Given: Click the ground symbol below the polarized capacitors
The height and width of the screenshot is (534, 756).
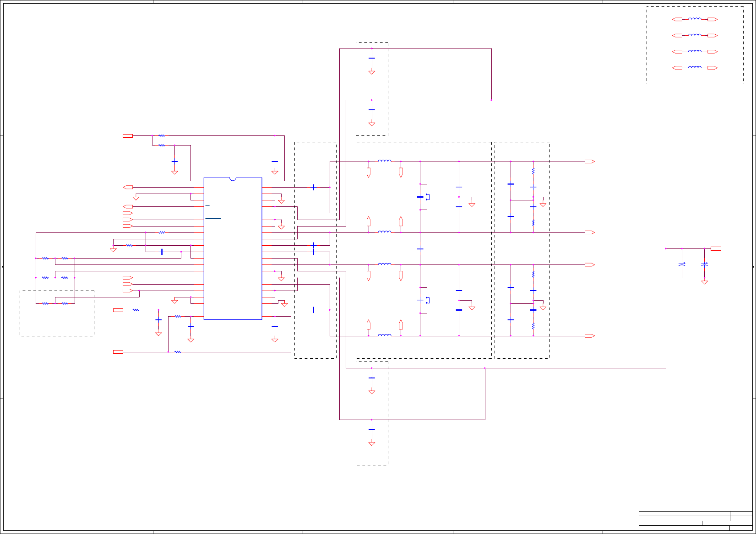Looking at the screenshot, I should coord(704,282).
